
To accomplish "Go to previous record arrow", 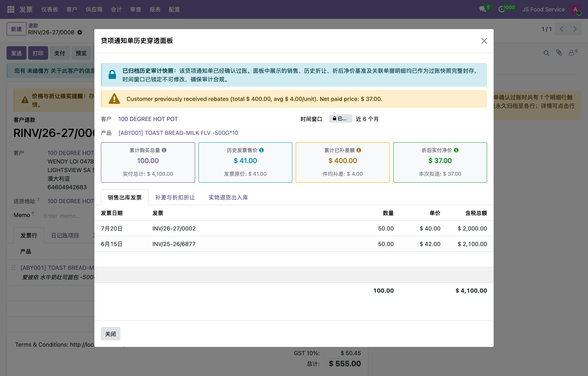I will click(562, 29).
